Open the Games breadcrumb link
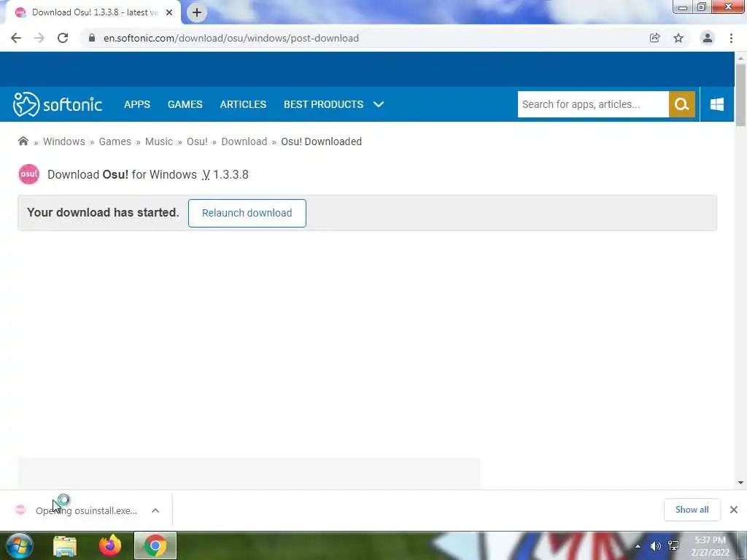The image size is (747, 560). (x=115, y=141)
